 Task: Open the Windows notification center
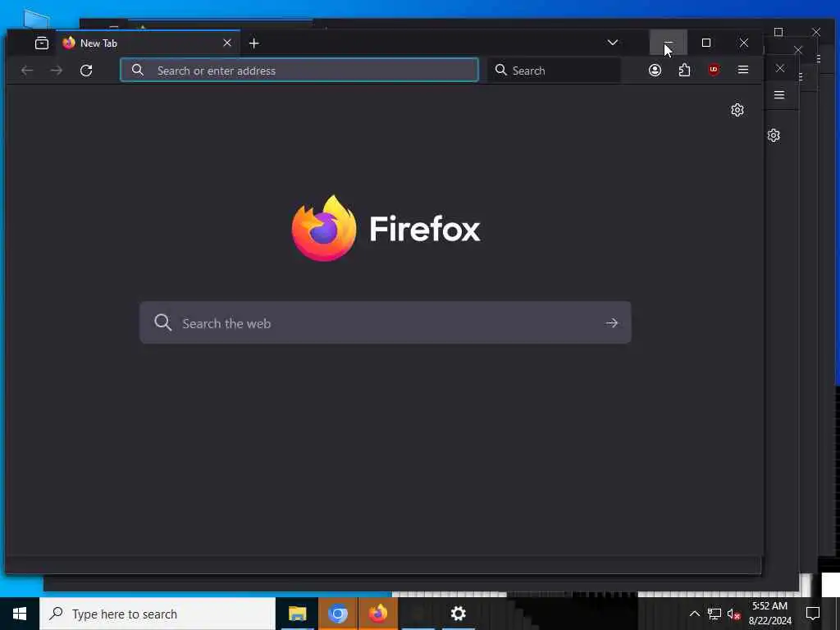(813, 614)
